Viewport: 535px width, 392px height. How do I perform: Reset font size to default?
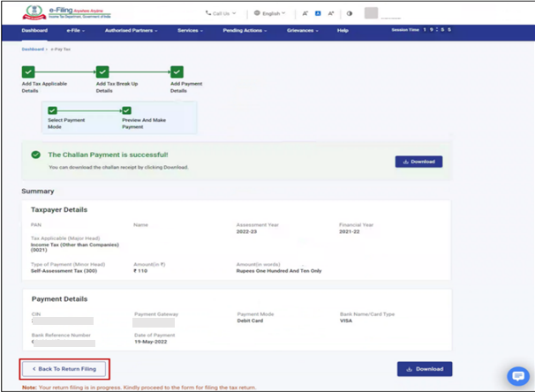[318, 14]
